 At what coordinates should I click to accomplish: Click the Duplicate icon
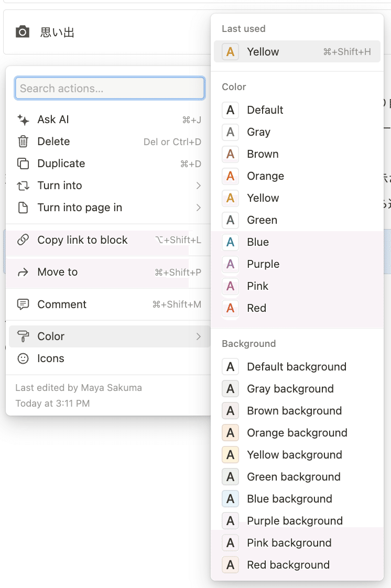click(x=23, y=164)
